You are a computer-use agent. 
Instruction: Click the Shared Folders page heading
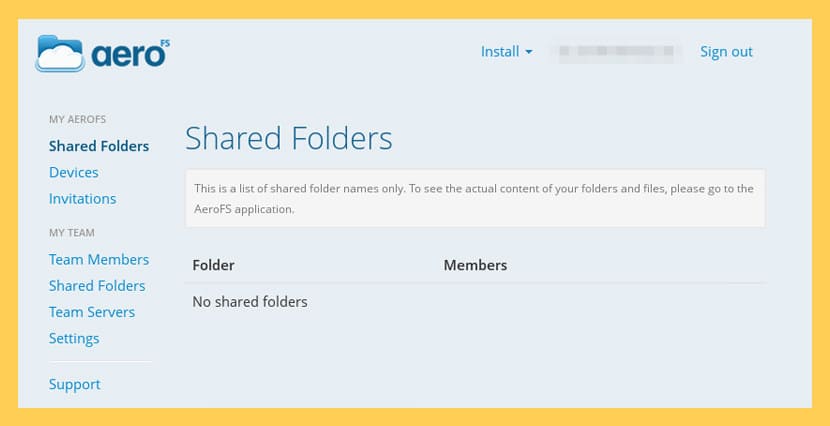pos(288,139)
